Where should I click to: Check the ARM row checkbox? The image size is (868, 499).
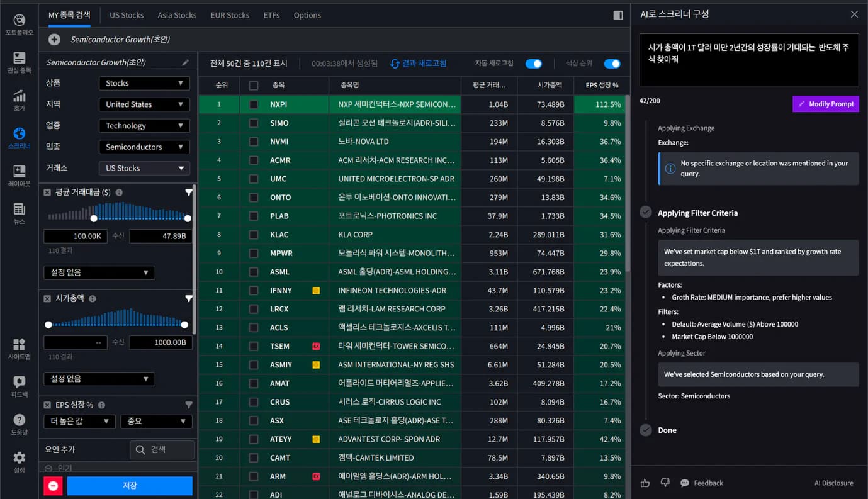(x=253, y=476)
